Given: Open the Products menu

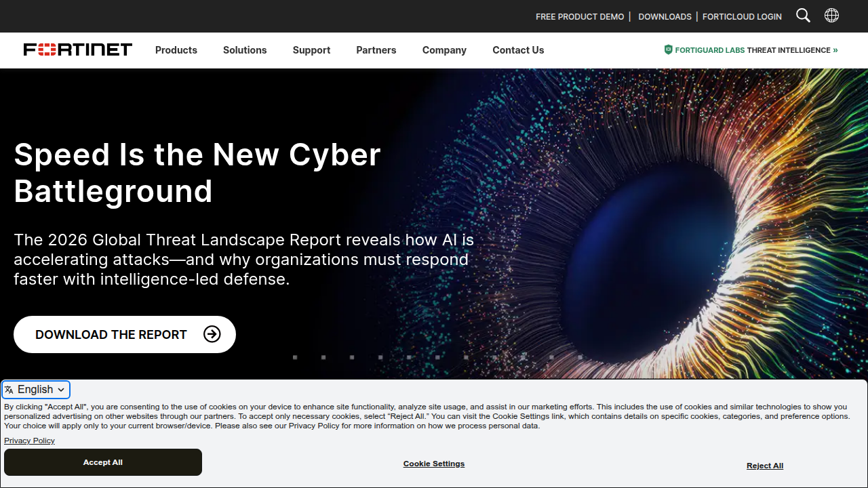Looking at the screenshot, I should pos(176,50).
